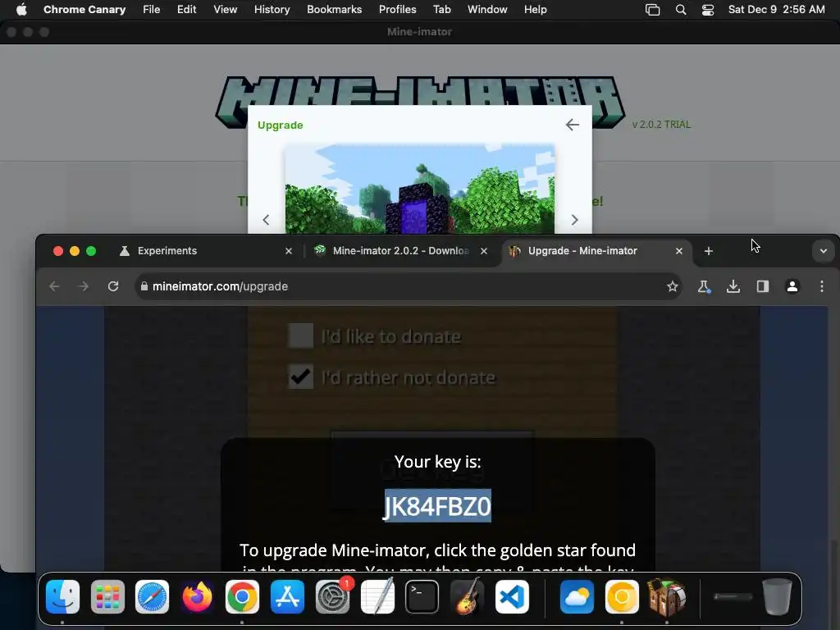Launch Visual Studio Code from the Dock
Image resolution: width=840 pixels, height=630 pixels.
click(x=512, y=596)
